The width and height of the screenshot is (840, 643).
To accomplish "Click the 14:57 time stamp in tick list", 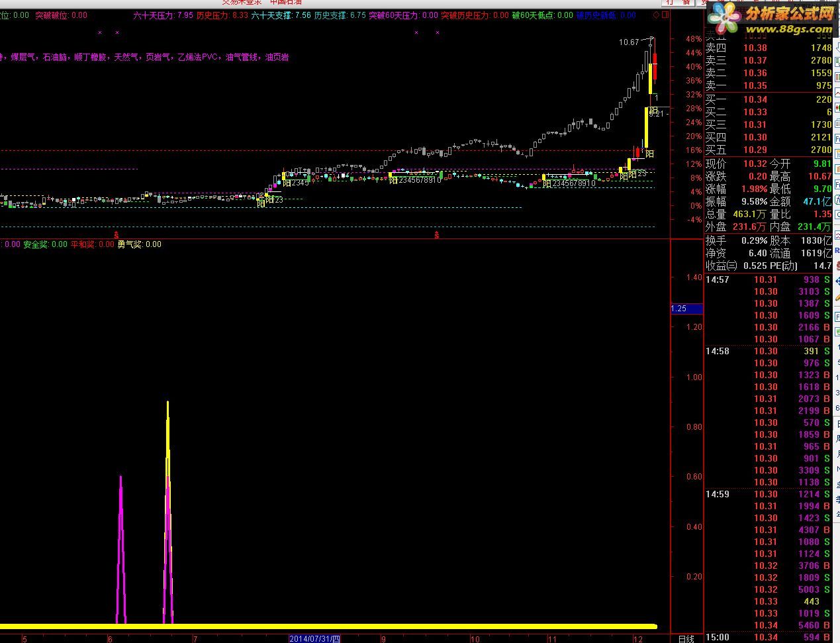I will tap(718, 279).
